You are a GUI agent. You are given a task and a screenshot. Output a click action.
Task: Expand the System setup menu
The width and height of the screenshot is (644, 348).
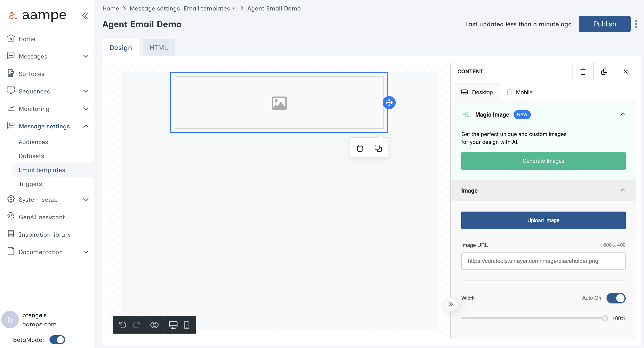[x=86, y=200]
